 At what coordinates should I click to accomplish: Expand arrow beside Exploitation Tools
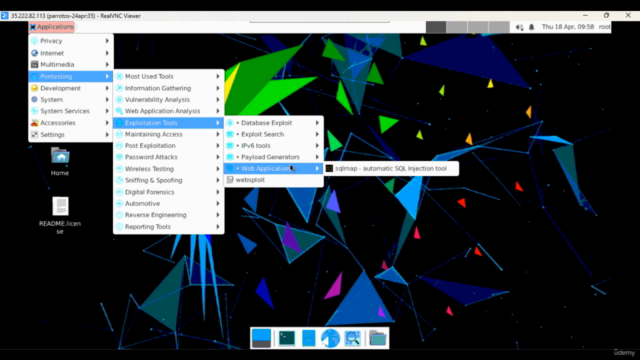218,123
